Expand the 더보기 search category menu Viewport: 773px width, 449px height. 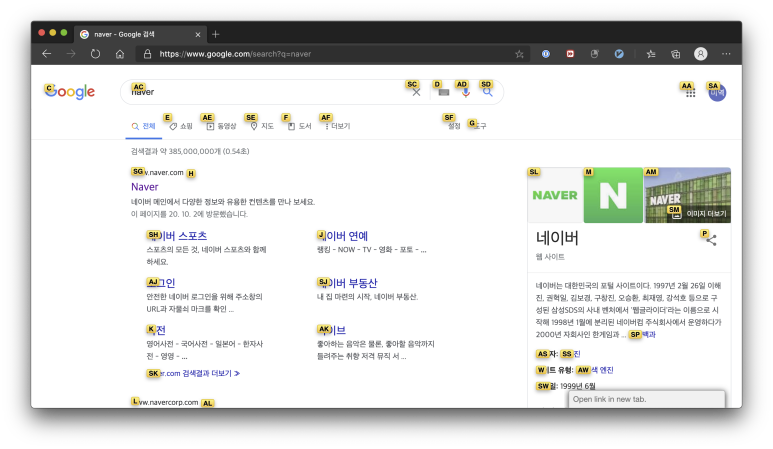coord(337,126)
